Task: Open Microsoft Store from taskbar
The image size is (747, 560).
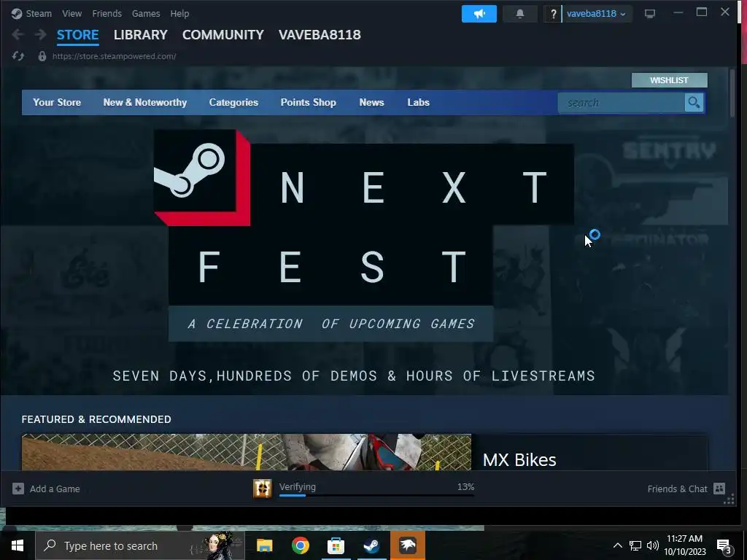Action: [336, 545]
